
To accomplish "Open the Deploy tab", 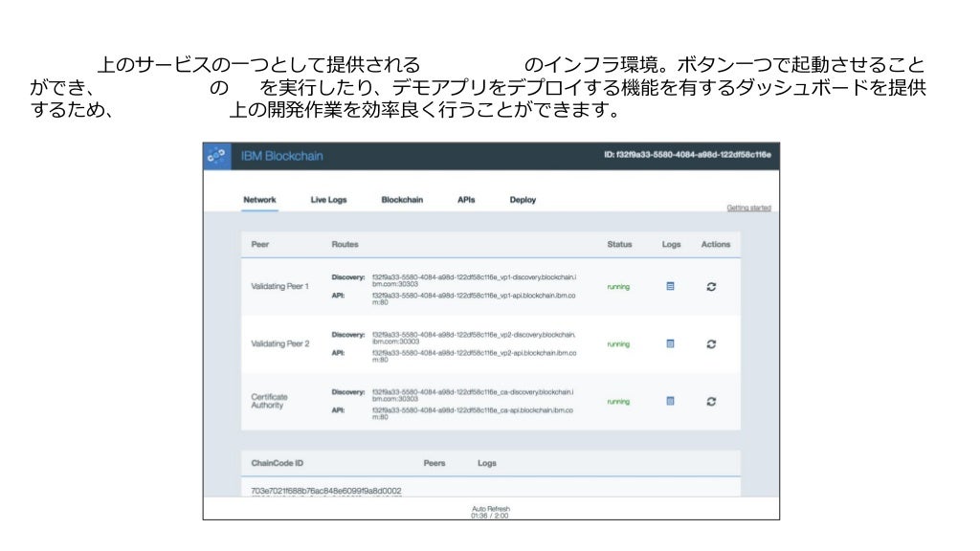I will [523, 200].
